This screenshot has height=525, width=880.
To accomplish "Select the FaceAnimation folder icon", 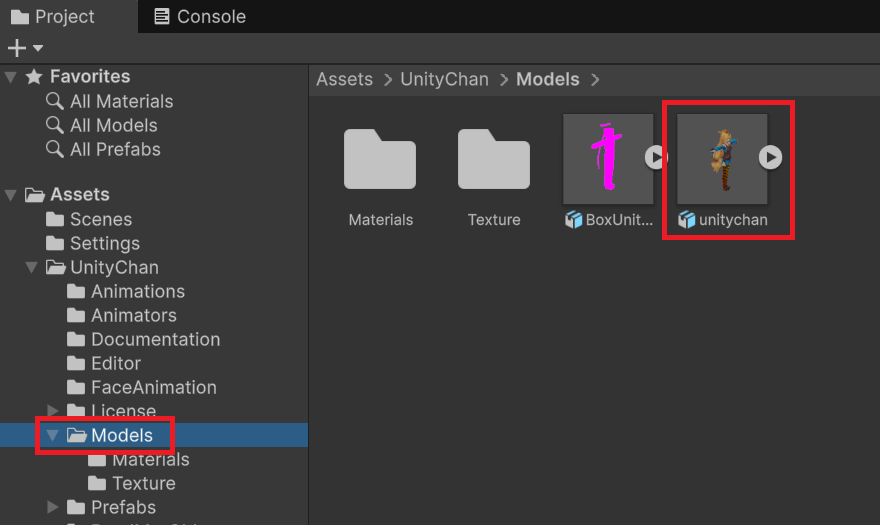I will point(76,388).
